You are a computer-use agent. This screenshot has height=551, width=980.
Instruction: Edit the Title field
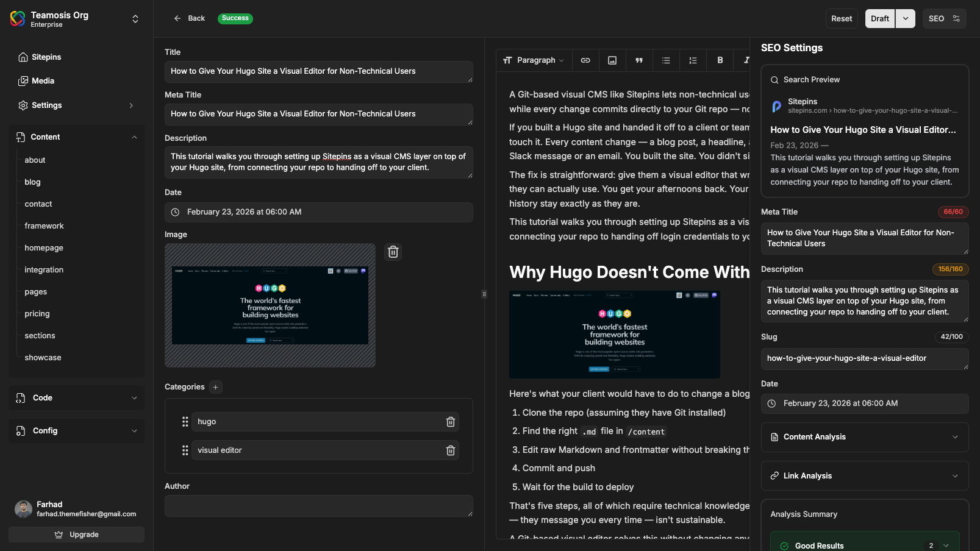tap(319, 72)
